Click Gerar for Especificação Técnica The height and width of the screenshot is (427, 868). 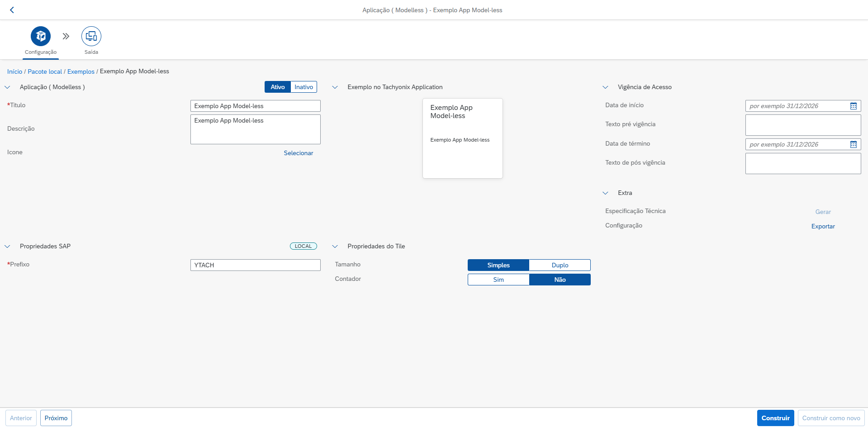tap(823, 212)
